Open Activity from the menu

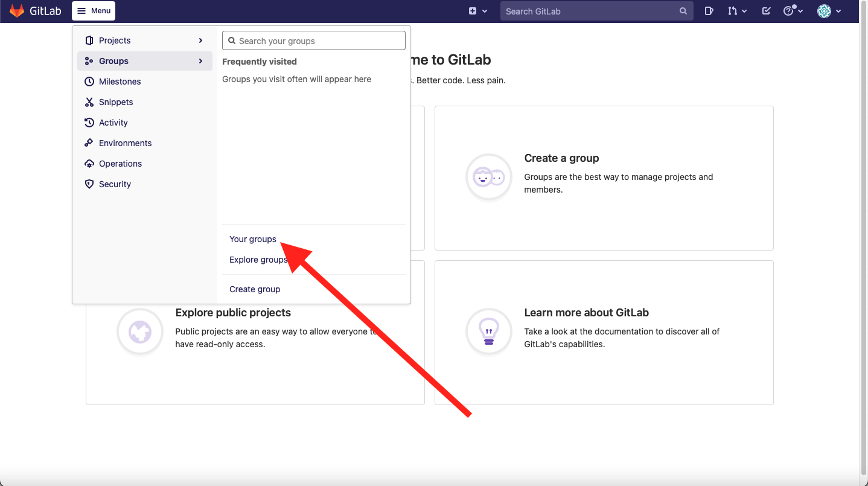pos(145,123)
